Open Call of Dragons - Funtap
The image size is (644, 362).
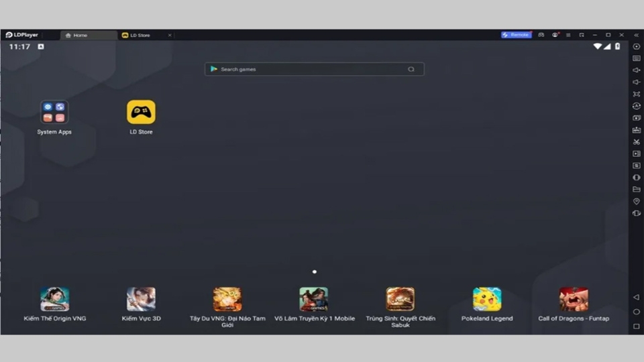[x=574, y=299]
